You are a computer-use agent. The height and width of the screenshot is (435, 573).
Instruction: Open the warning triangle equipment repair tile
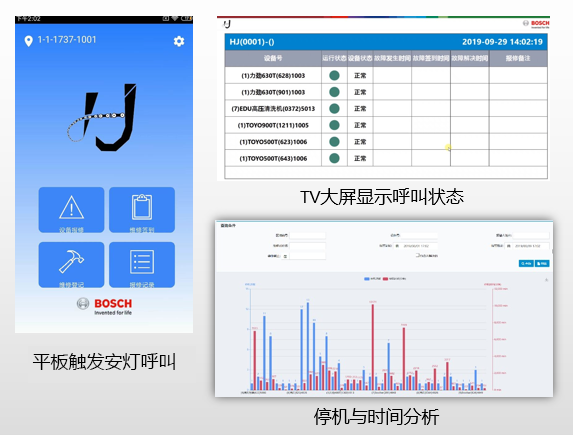pyautogui.click(x=71, y=210)
